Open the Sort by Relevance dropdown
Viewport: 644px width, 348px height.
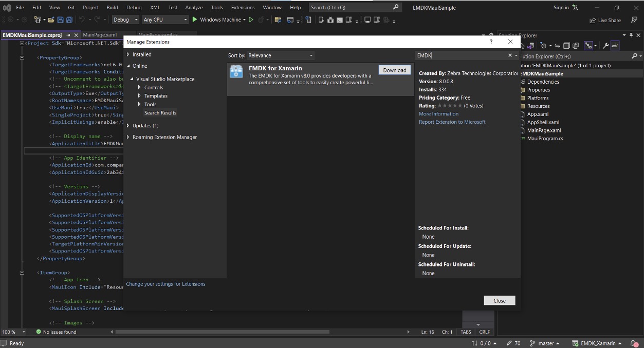pyautogui.click(x=280, y=55)
